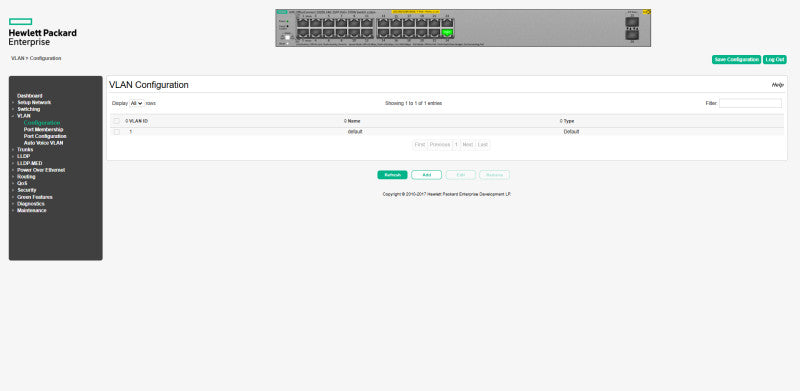Expand Setup Network in the sidebar

[34, 103]
